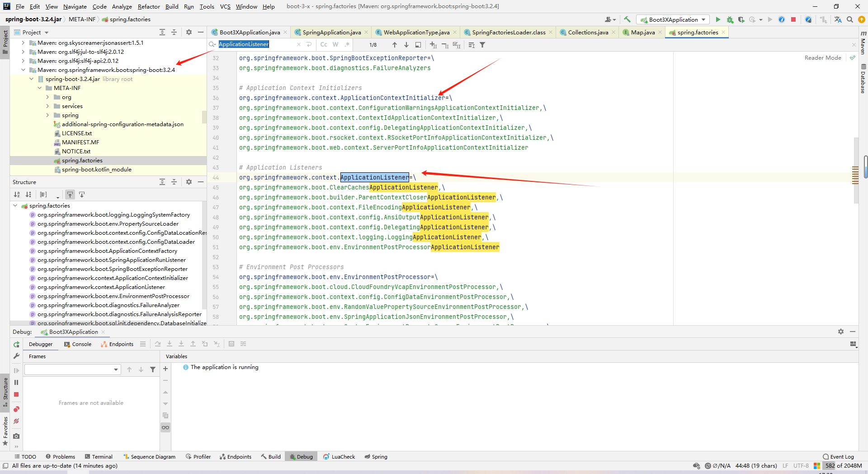868x474 pixels.
Task: Switch to Console tab in Debug panel
Action: tap(78, 344)
